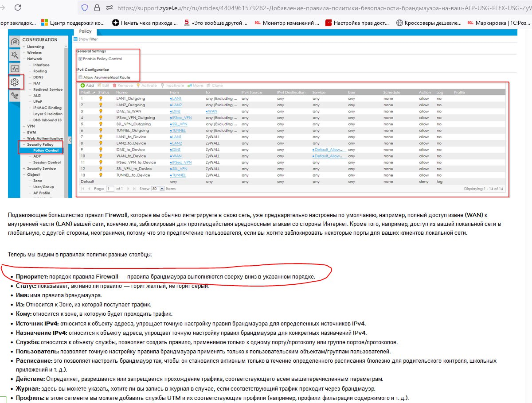
Task: Click the browser address bar URL
Action: 324,8
